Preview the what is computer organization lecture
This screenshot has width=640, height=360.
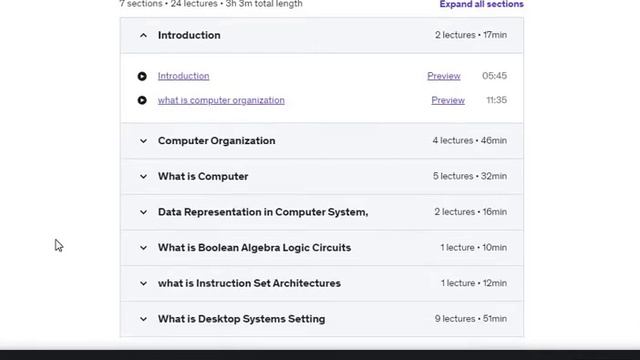click(x=448, y=100)
